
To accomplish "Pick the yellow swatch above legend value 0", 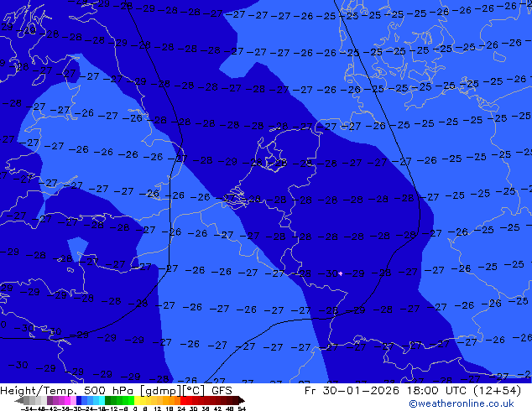I will point(137,400).
